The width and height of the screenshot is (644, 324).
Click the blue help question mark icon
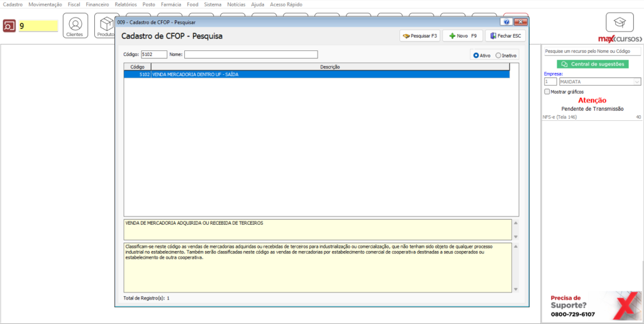pyautogui.click(x=506, y=22)
